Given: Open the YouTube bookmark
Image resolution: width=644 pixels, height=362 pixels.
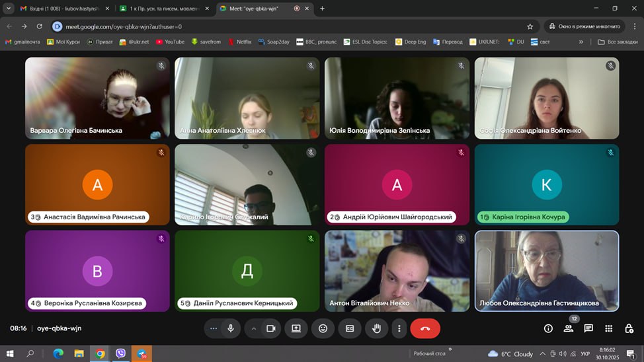Looking at the screenshot, I should point(170,42).
